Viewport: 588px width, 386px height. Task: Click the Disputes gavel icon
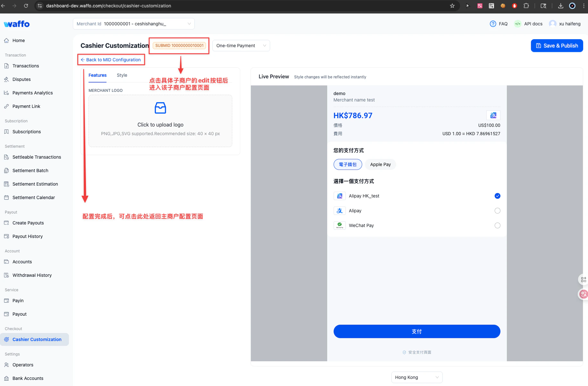point(6,79)
